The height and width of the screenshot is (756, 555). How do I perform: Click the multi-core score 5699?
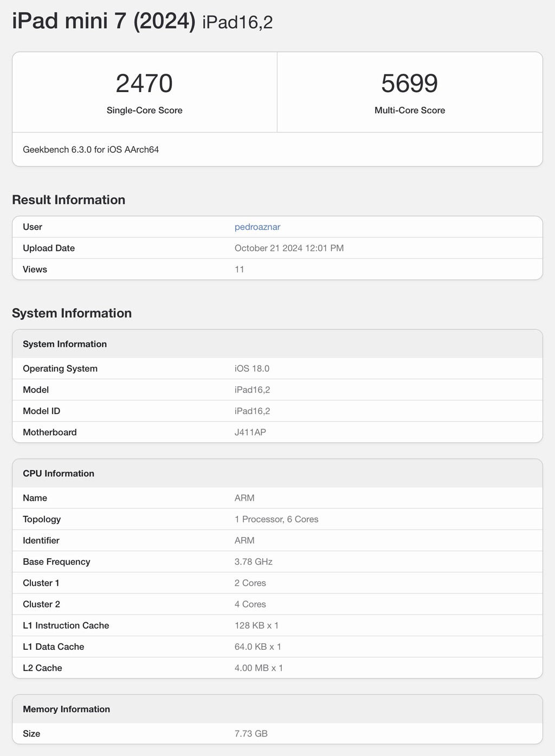409,83
